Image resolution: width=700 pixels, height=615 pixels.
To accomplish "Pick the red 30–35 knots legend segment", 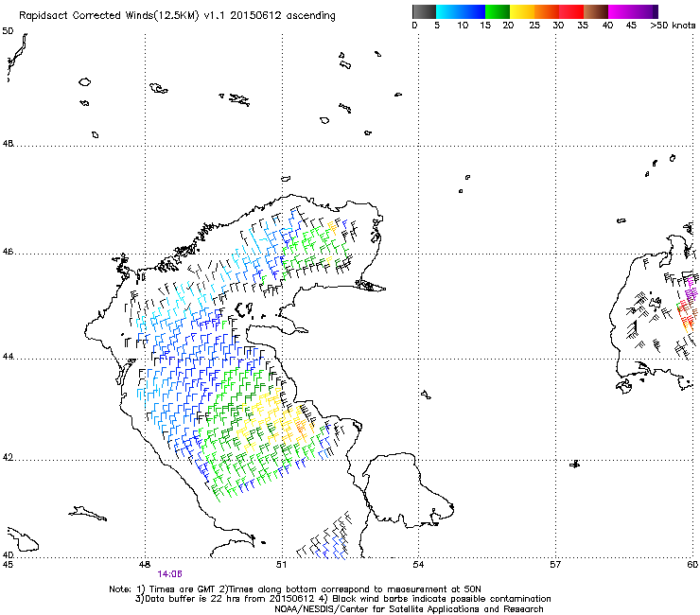I will tap(571, 11).
